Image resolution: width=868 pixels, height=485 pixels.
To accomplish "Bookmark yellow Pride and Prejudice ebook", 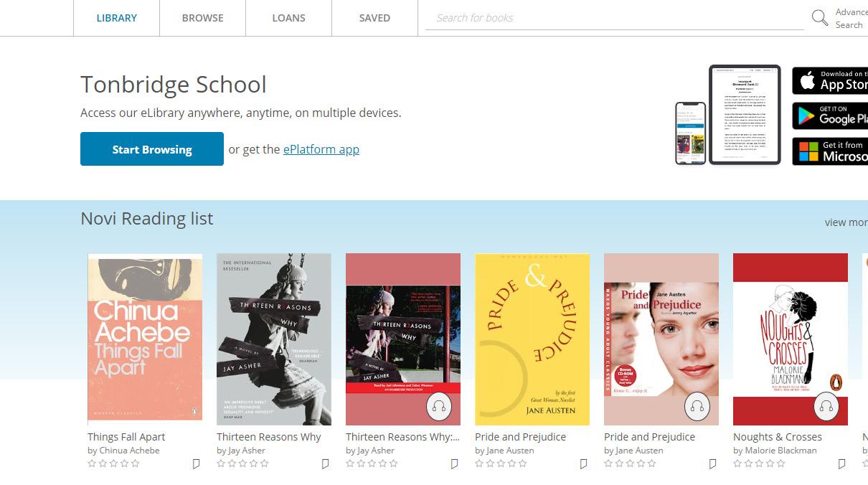I will [x=583, y=464].
